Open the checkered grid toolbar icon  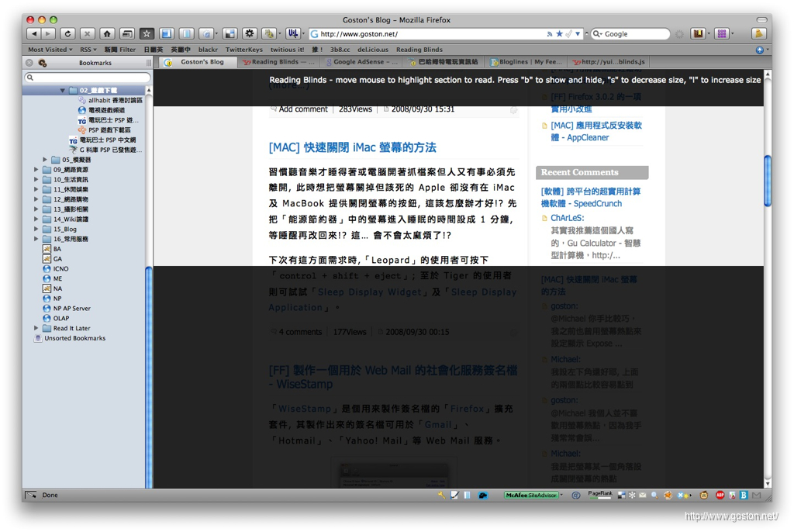click(x=230, y=34)
